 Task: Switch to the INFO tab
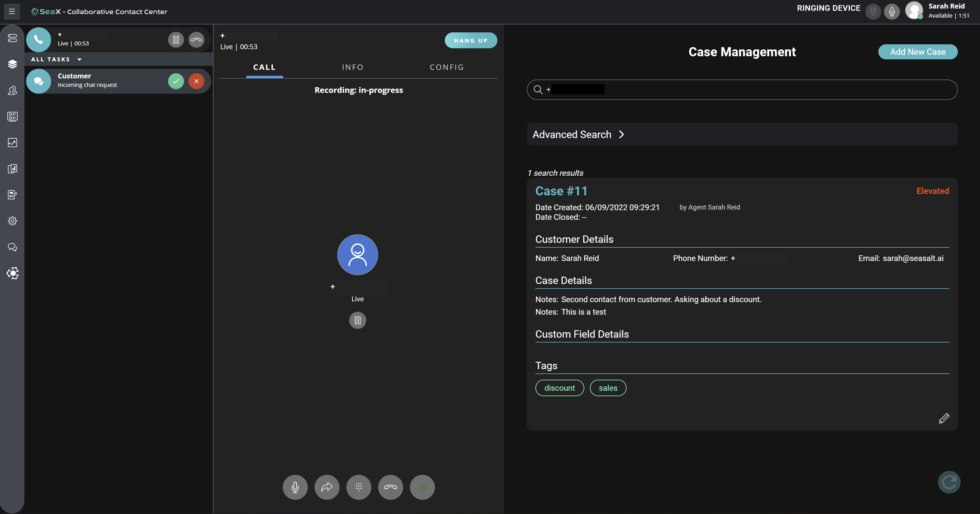point(352,67)
